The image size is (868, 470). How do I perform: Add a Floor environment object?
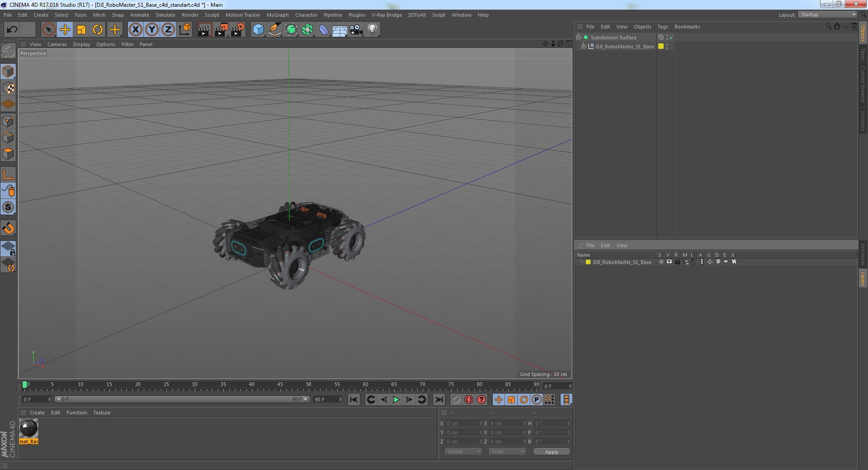pyautogui.click(x=340, y=30)
